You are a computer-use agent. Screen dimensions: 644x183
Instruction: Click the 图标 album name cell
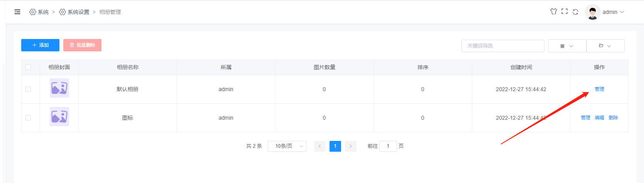pos(128,118)
